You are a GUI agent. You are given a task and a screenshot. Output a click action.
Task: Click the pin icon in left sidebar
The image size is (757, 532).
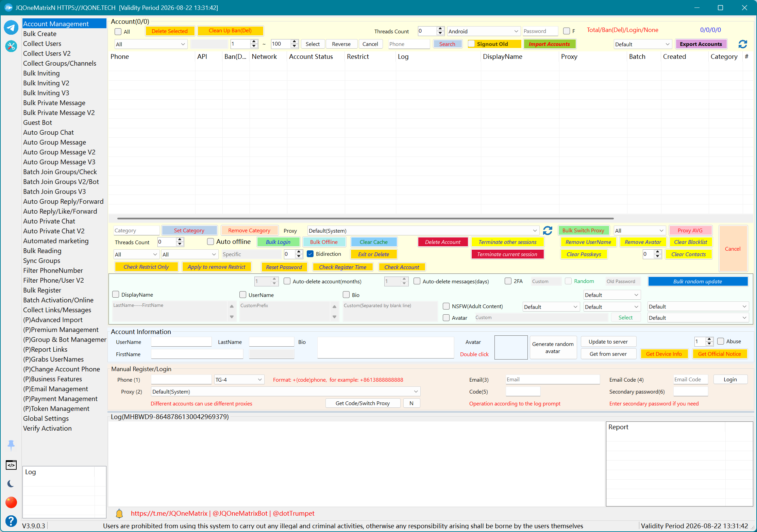tap(11, 445)
